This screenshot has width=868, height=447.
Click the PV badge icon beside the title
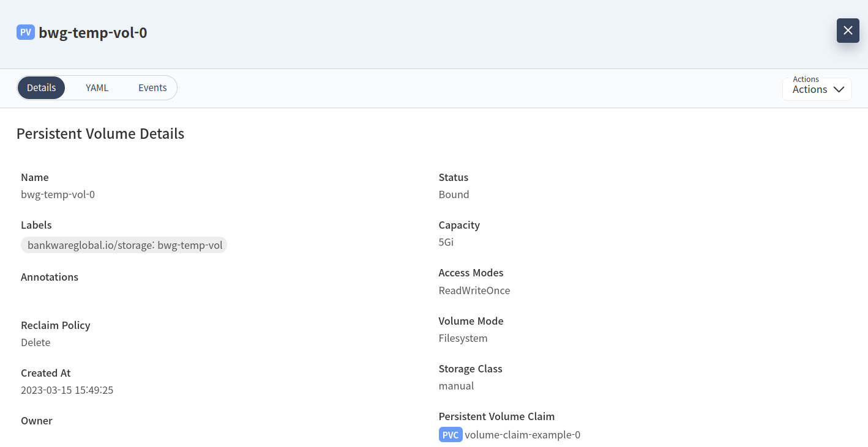(x=26, y=32)
